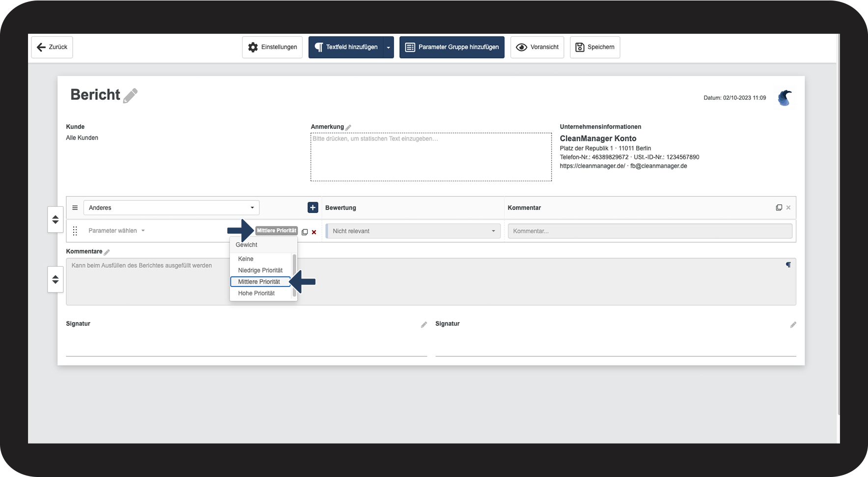Grab the dotted drag handle of the parameter row
Image resolution: width=868 pixels, height=477 pixels.
click(75, 231)
